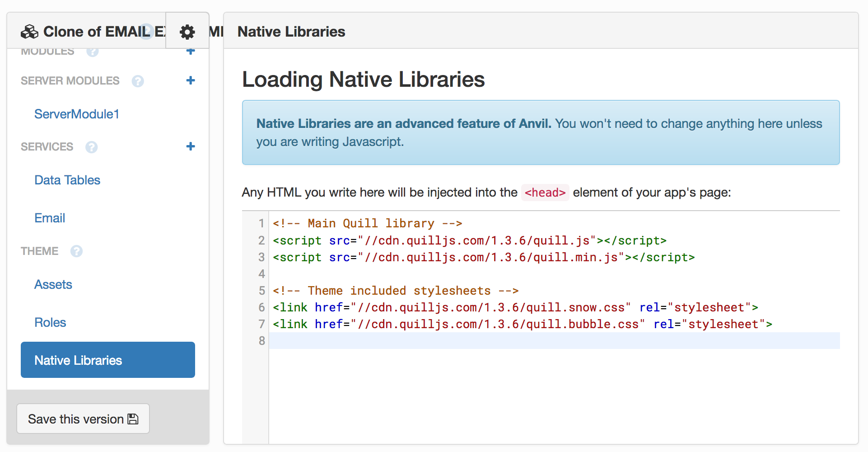
Task: Open the app settings gear icon
Action: coord(187,32)
